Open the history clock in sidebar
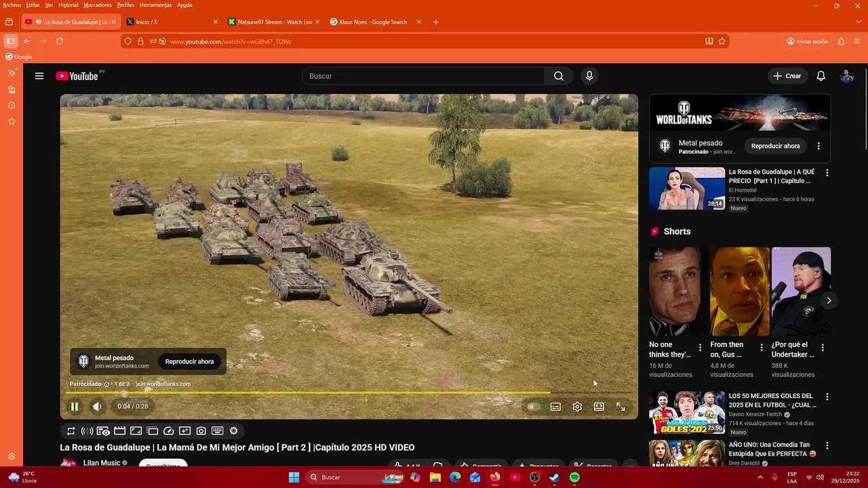 tap(12, 106)
